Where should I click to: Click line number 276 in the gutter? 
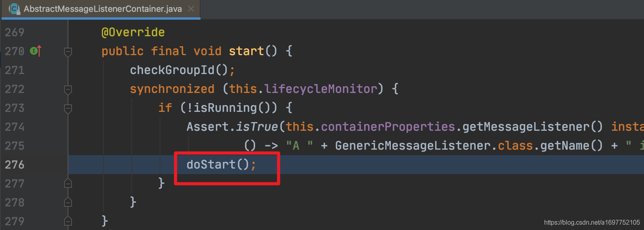tap(15, 165)
